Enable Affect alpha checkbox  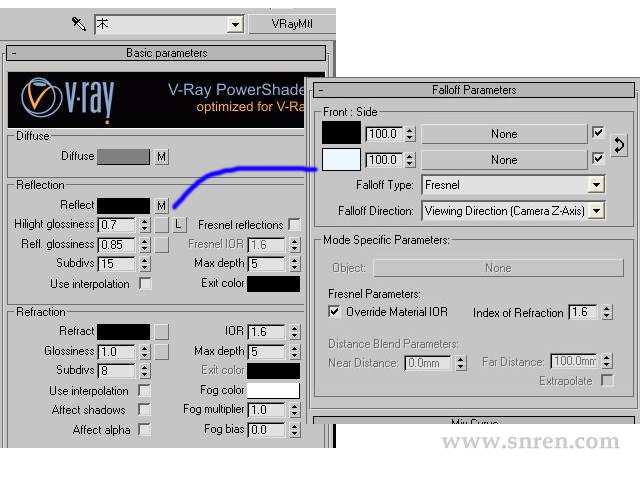pos(144,429)
